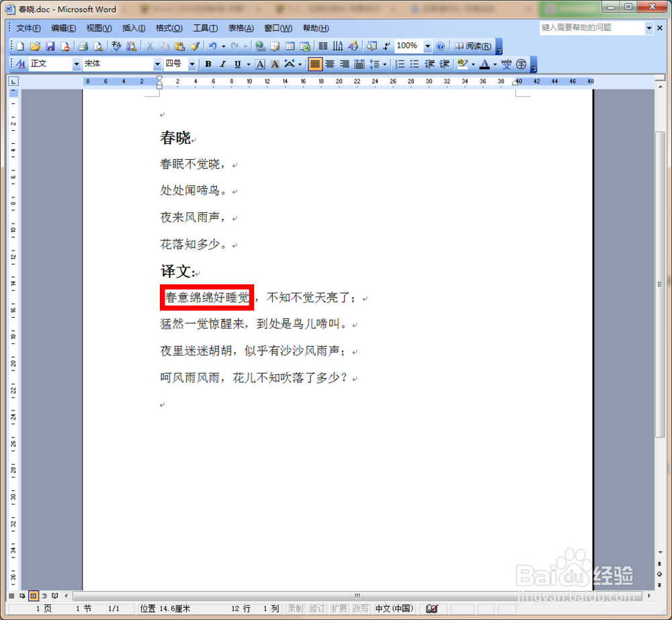Image resolution: width=672 pixels, height=620 pixels.
Task: Select the Format Painter tool
Action: click(x=195, y=46)
